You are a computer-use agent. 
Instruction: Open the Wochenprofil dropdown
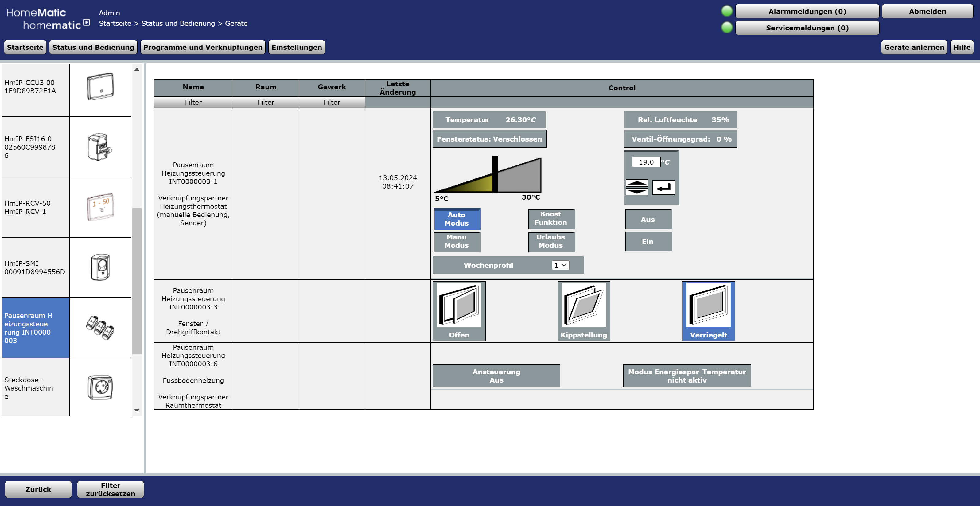pyautogui.click(x=560, y=265)
